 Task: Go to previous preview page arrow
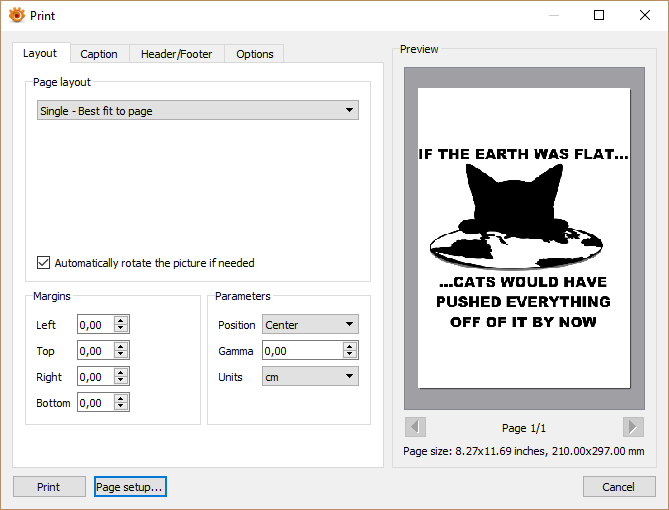point(415,427)
